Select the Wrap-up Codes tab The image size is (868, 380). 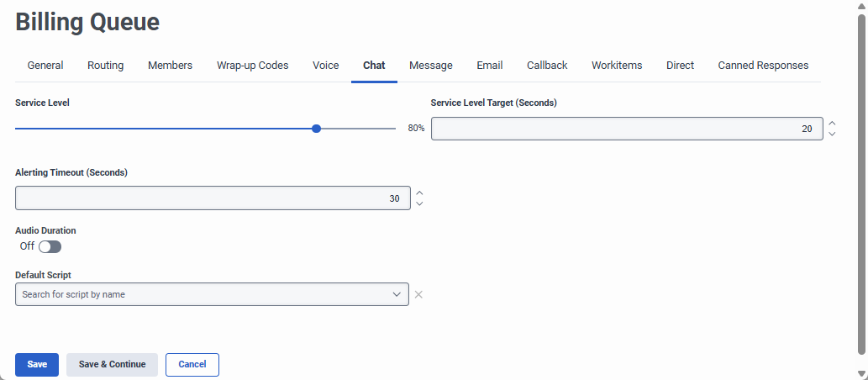click(252, 66)
